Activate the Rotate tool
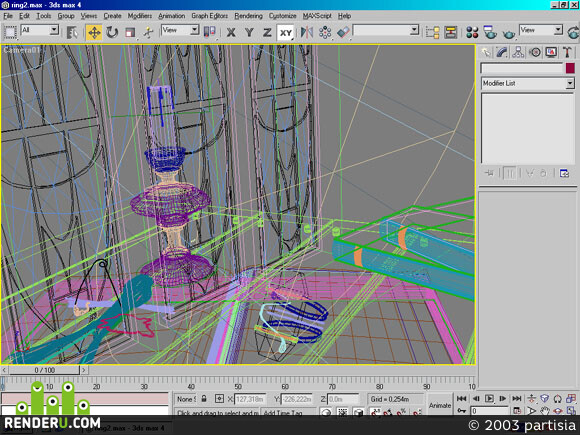Image resolution: width=580 pixels, height=435 pixels. pos(112,33)
